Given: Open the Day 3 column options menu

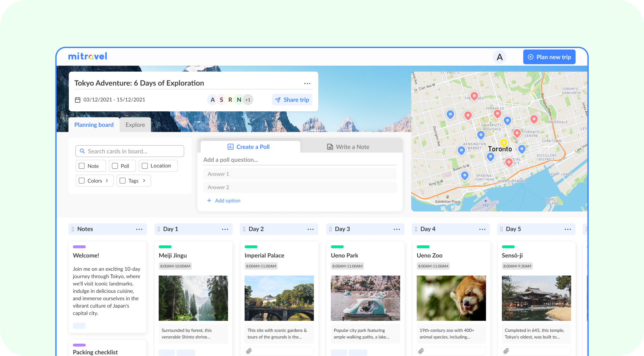Looking at the screenshot, I should 397,229.
